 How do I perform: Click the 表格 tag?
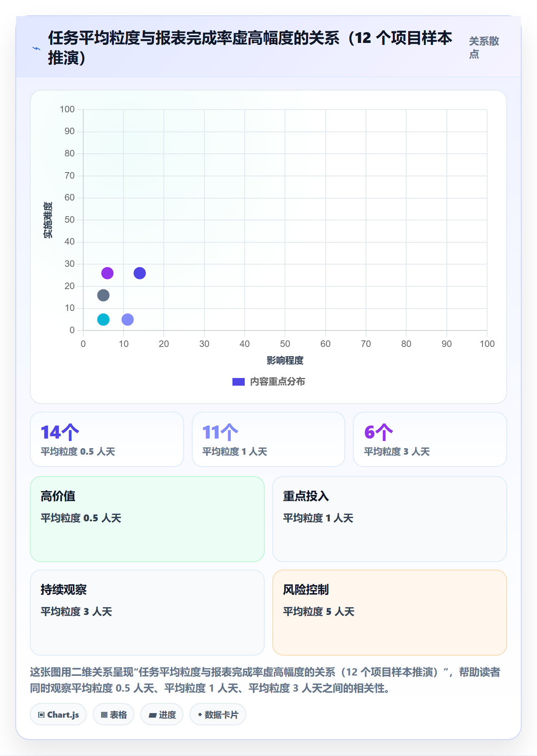114,715
